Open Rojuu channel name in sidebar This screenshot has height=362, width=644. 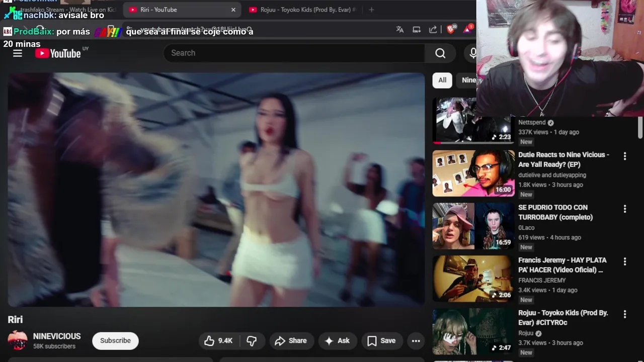pyautogui.click(x=526, y=334)
